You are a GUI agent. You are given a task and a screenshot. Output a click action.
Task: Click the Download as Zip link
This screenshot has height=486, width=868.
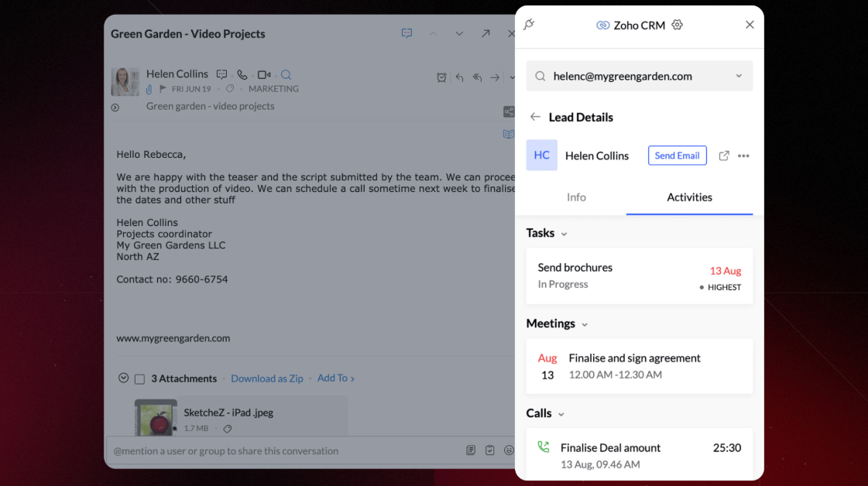(x=267, y=378)
